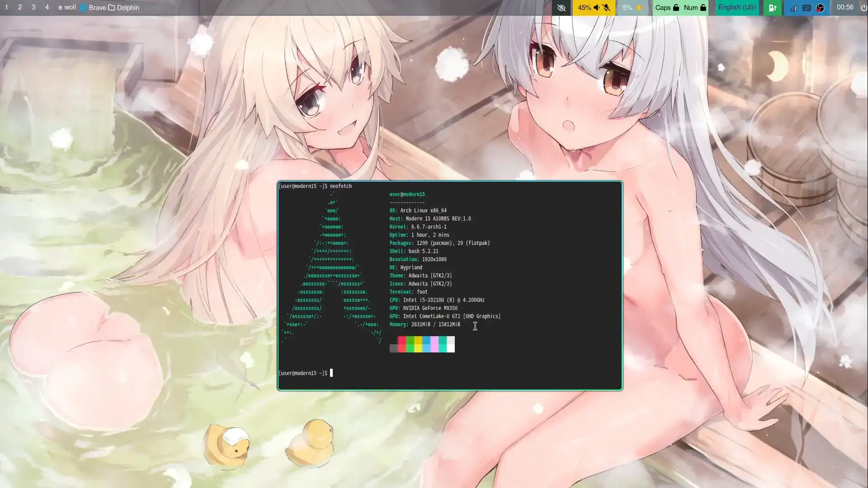Click the pink color block in neofetch
Screen dimensions: 868x488
click(x=434, y=344)
